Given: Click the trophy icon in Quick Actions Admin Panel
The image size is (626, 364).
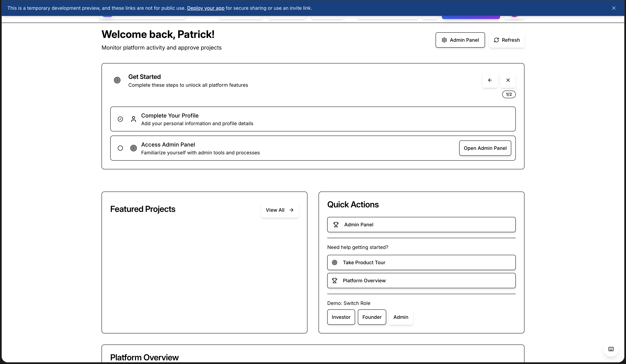Looking at the screenshot, I should click(336, 225).
